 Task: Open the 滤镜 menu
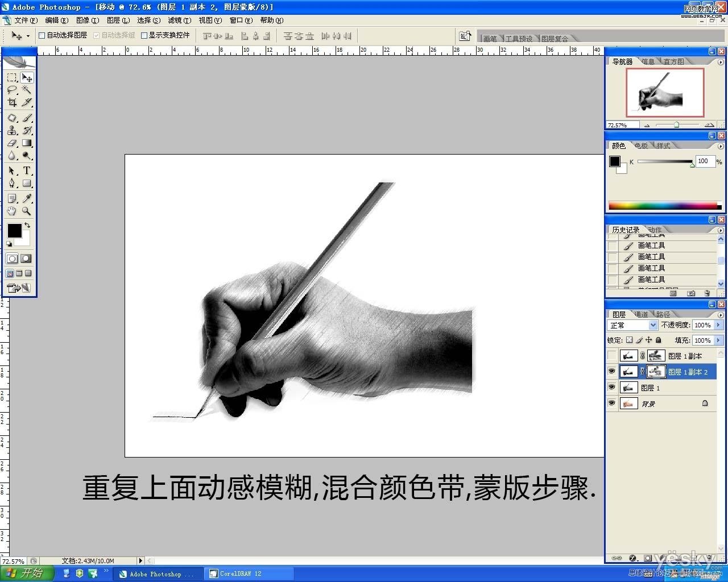pos(179,20)
